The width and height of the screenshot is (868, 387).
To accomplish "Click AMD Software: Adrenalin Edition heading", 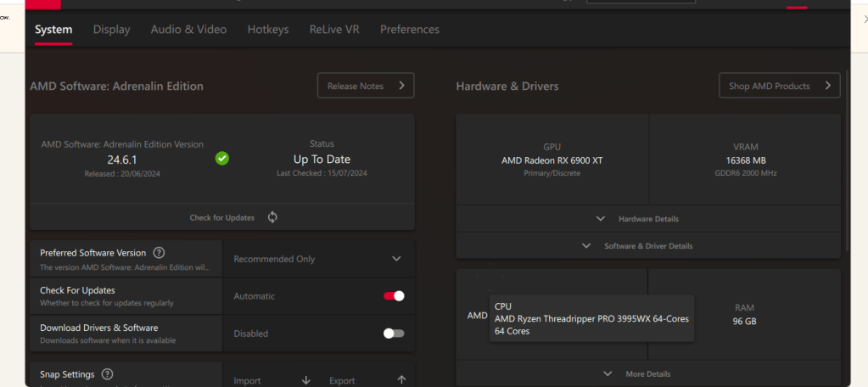I will (x=117, y=87).
